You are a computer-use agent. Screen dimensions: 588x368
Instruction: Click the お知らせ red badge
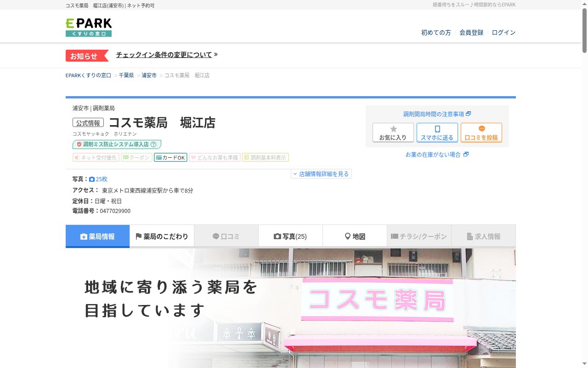coord(87,56)
